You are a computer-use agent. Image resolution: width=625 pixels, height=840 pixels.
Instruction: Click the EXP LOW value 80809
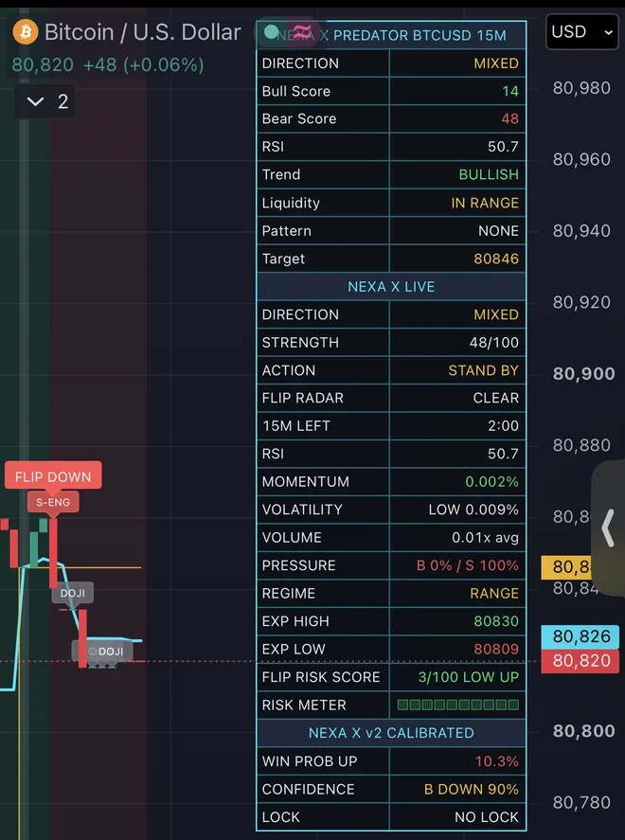[496, 649]
